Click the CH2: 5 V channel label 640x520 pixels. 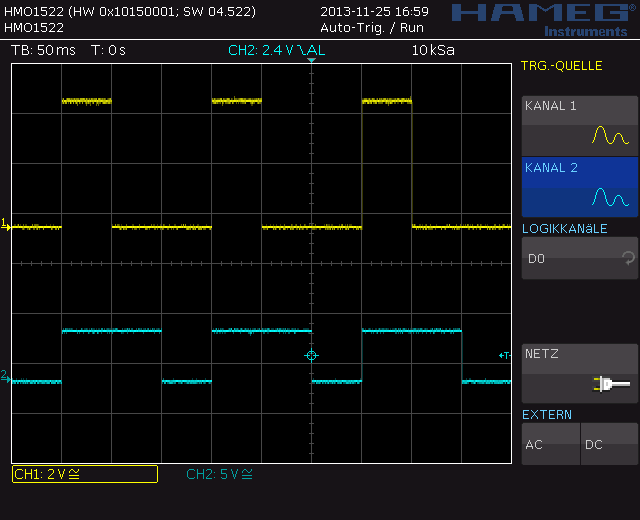[220, 474]
